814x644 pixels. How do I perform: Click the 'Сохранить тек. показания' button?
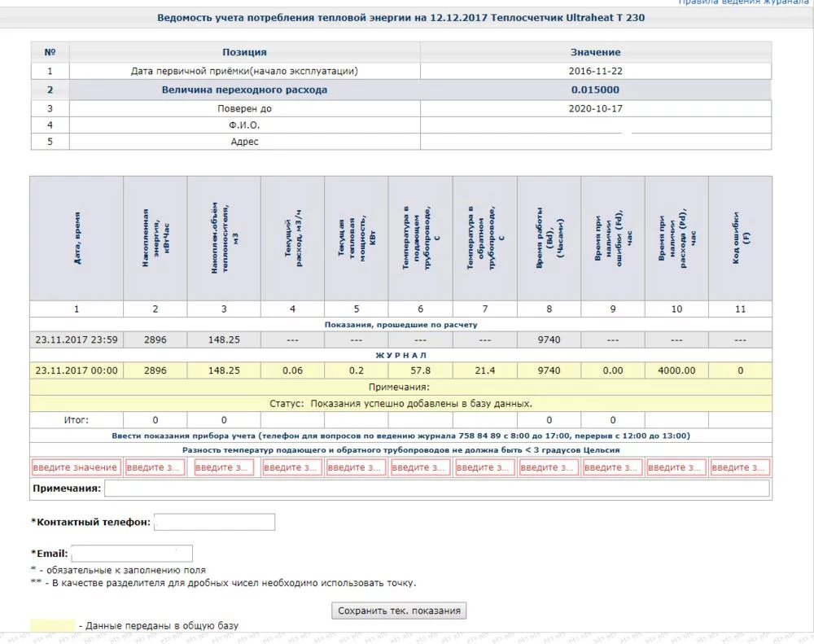click(399, 611)
